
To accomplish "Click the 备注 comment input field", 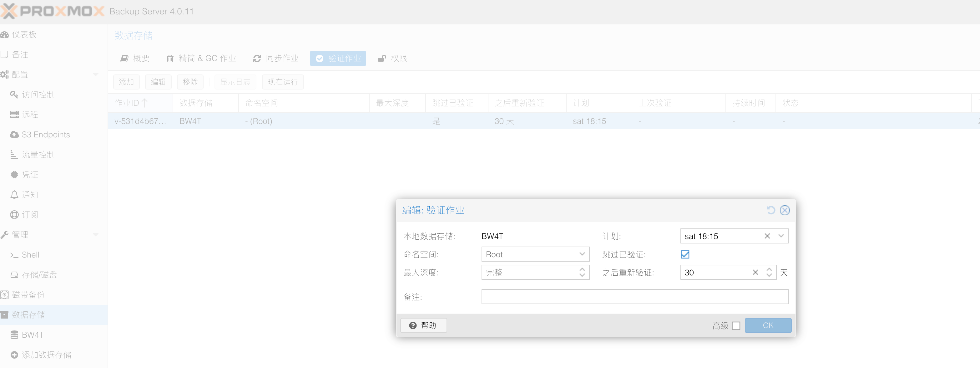I will (634, 297).
